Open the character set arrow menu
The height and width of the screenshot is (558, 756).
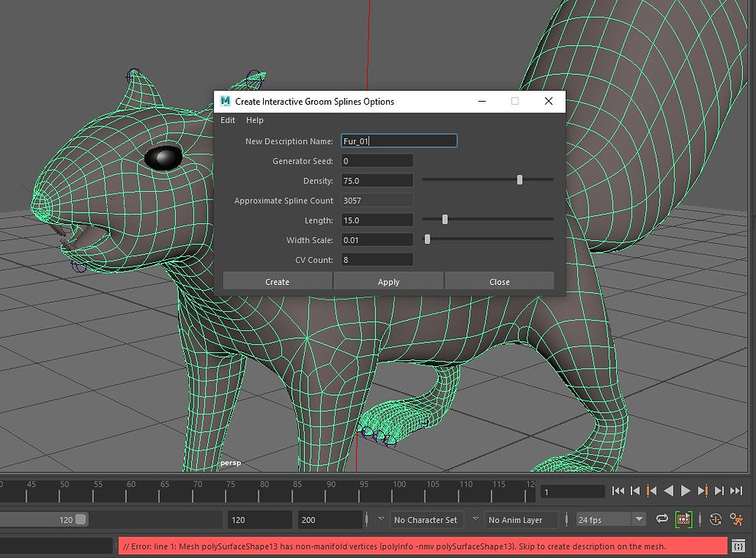click(x=381, y=520)
